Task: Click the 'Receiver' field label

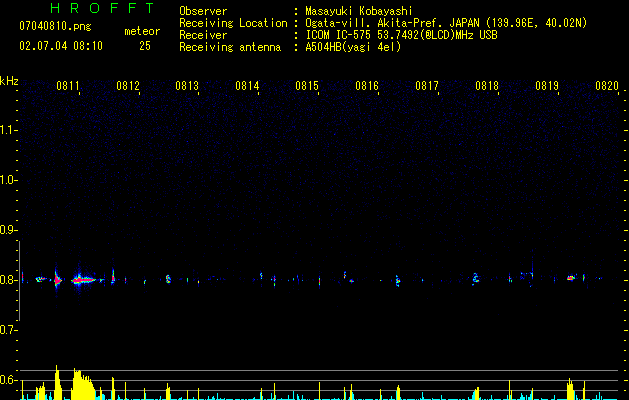Action: (x=203, y=35)
